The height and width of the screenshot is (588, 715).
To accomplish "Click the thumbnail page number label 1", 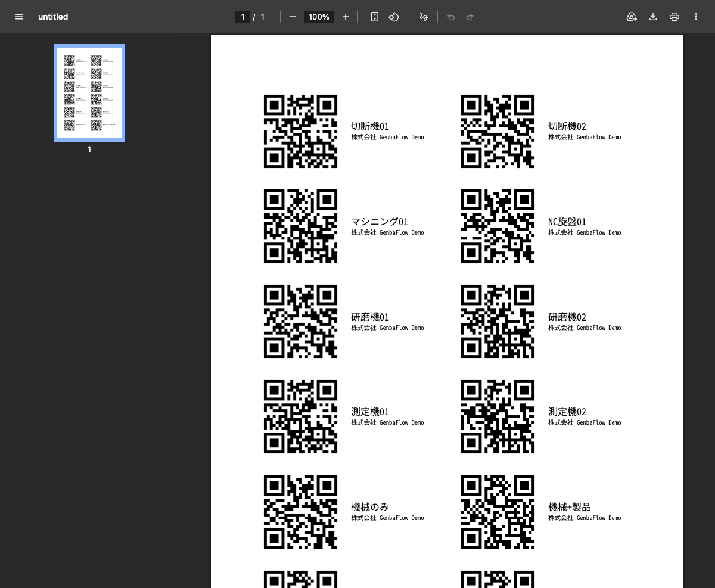I will pos(89,149).
